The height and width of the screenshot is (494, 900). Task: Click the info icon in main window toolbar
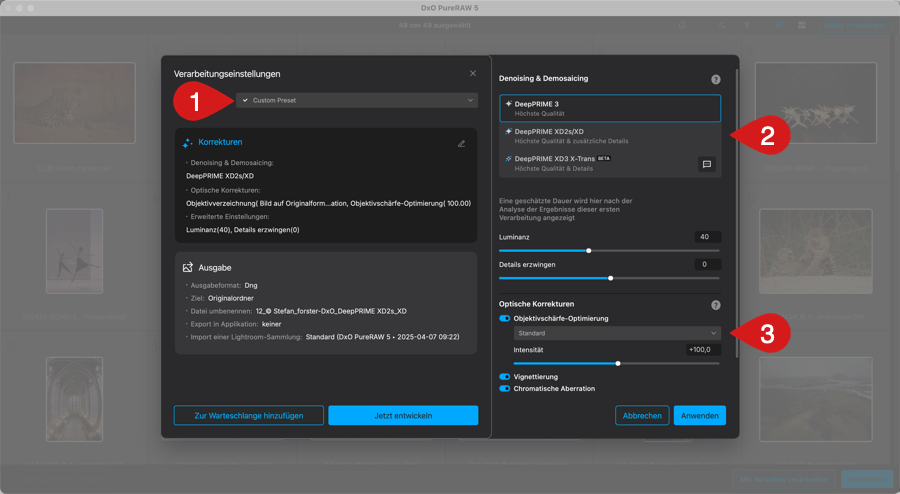click(x=682, y=25)
